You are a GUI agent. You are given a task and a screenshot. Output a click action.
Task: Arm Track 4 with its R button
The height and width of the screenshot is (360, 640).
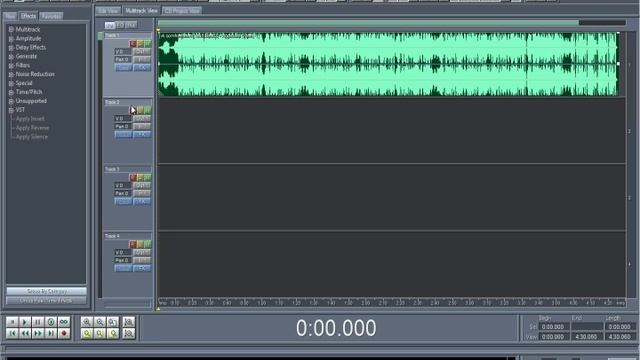[133, 244]
